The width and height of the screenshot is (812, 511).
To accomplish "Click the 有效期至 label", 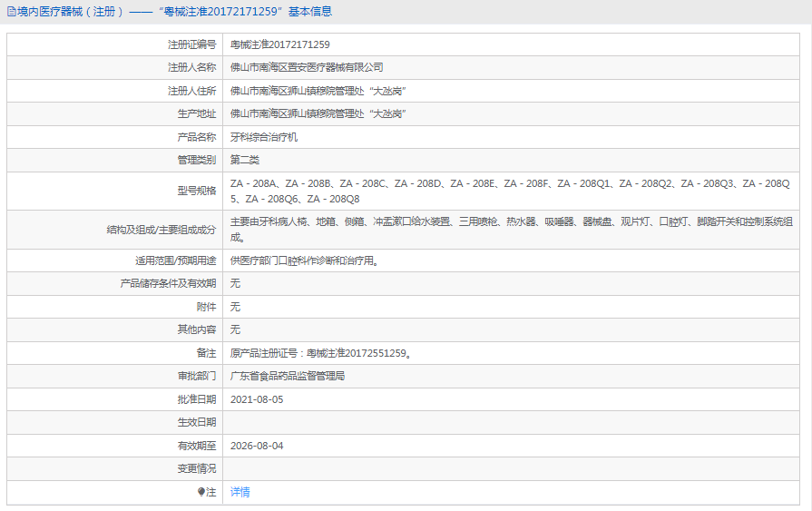I will click(x=197, y=446).
